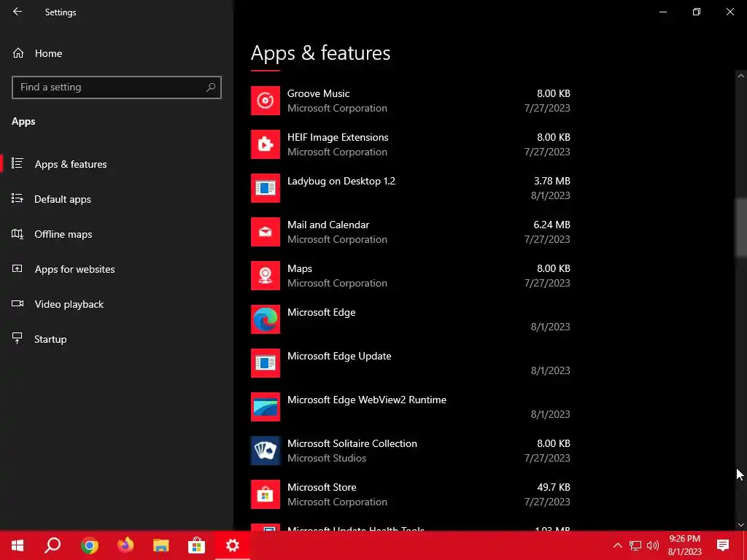
Task: Select HEIF Image Extensions entry name
Action: pos(338,137)
